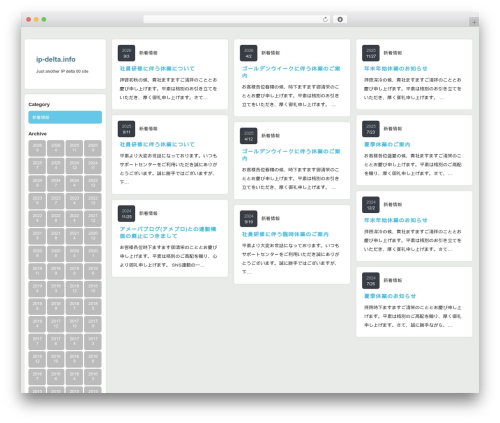Open ゴールデンウイーク post dated 4/12
This screenshot has width=500, height=423.
coord(291,155)
